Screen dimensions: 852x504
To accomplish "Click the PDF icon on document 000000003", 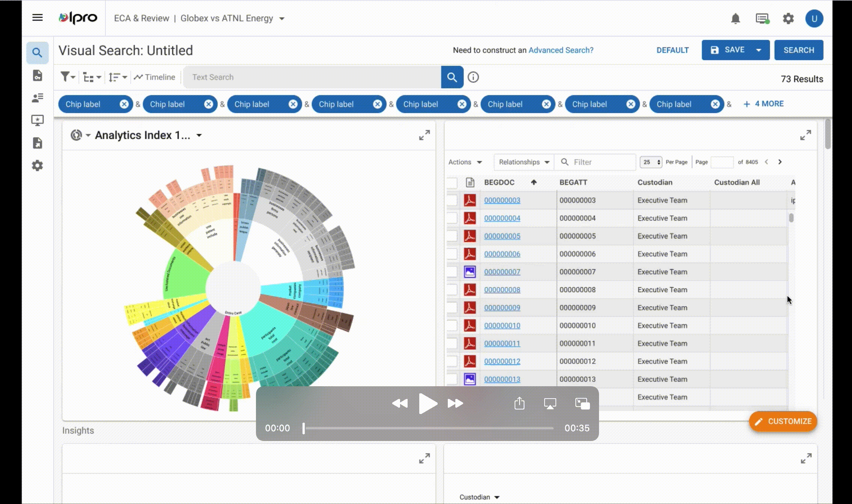I will click(x=471, y=200).
